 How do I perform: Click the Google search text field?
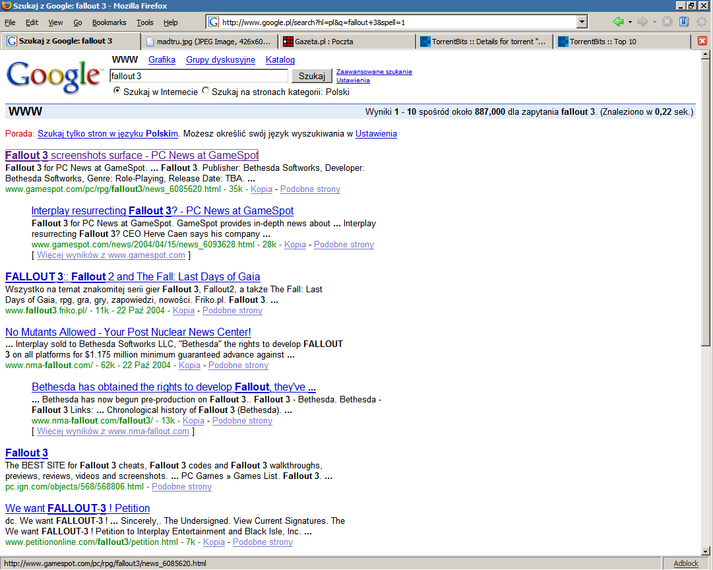[x=199, y=76]
